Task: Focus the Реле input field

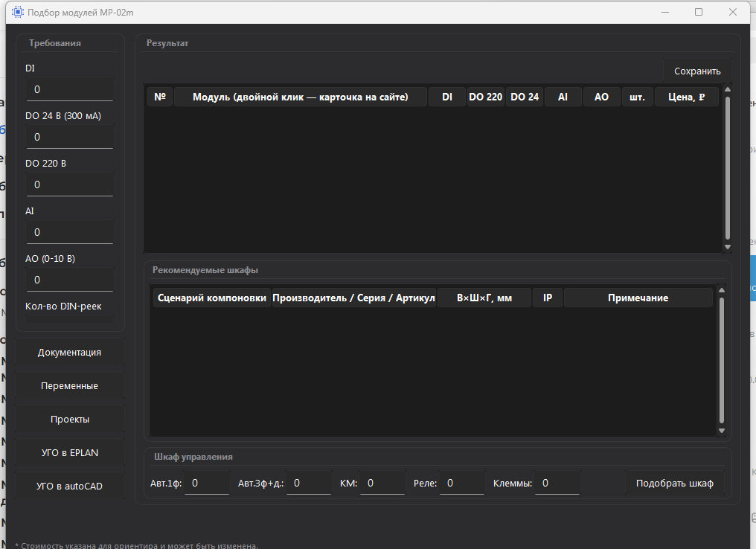Action: [462, 483]
